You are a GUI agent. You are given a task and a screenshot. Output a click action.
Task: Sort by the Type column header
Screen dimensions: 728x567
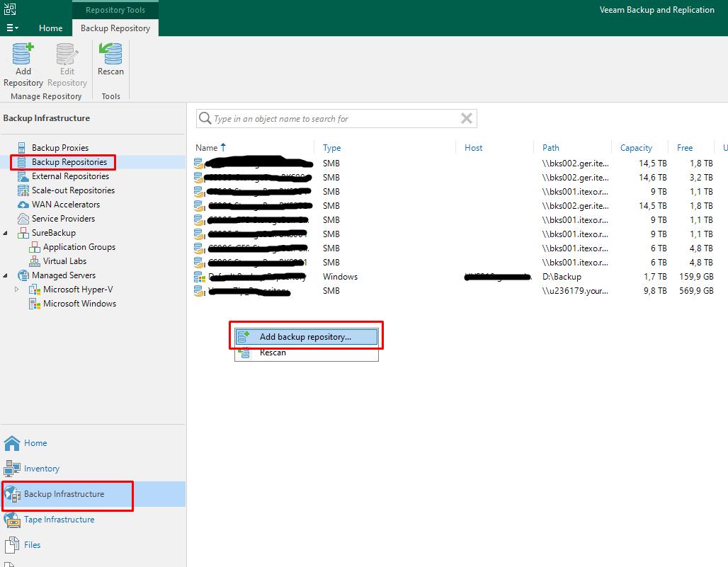[331, 147]
